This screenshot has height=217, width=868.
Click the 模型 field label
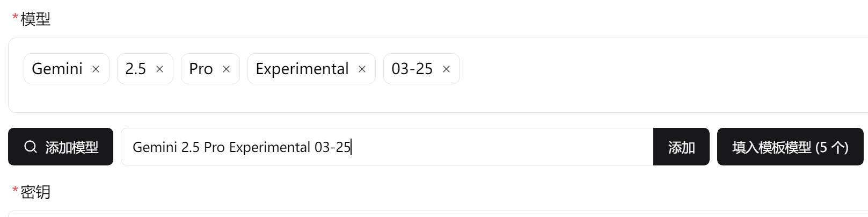point(35,19)
